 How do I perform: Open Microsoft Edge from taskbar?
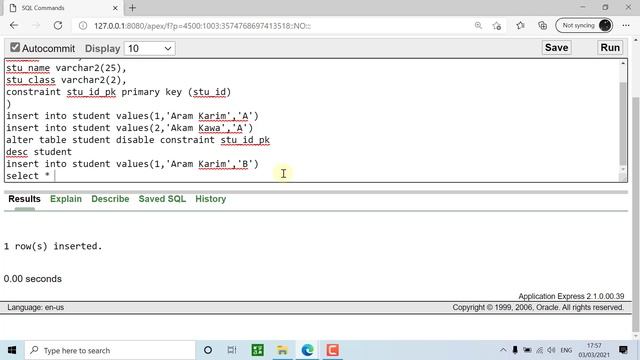click(307, 350)
